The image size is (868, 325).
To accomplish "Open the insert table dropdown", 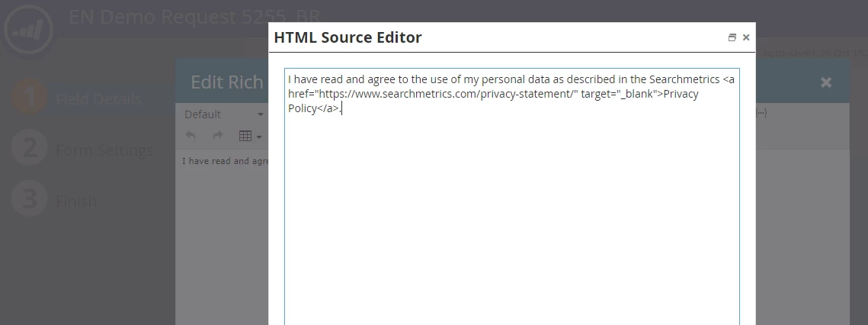I will tap(250, 136).
